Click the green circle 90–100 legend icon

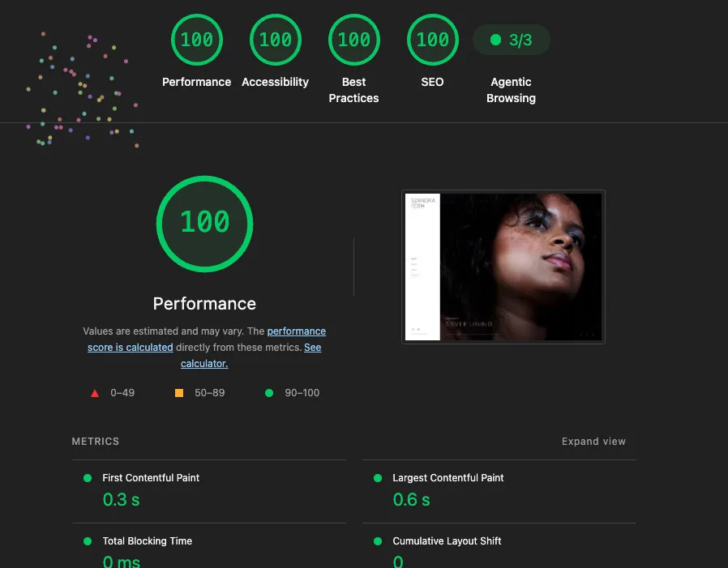click(x=269, y=393)
